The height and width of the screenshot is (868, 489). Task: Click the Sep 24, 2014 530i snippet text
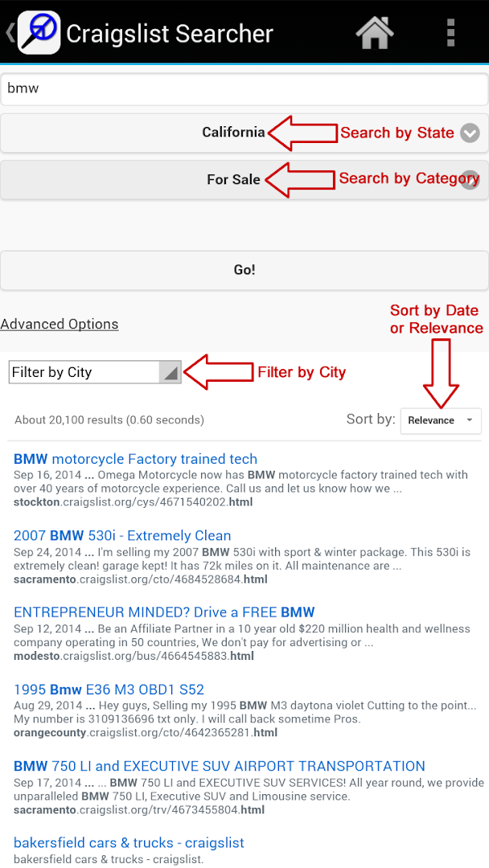(x=242, y=559)
